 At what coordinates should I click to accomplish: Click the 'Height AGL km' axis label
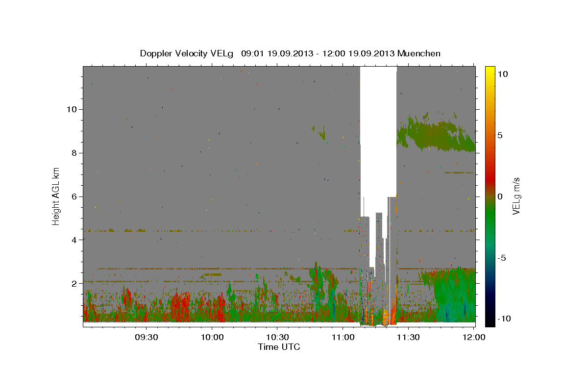[x=56, y=196]
